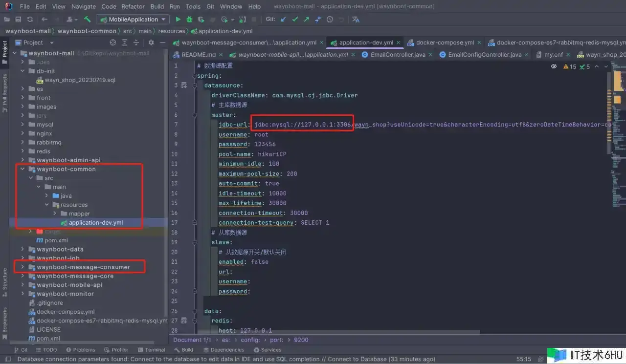This screenshot has height=364, width=626.
Task: Click the Git update project arrow
Action: click(x=284, y=20)
